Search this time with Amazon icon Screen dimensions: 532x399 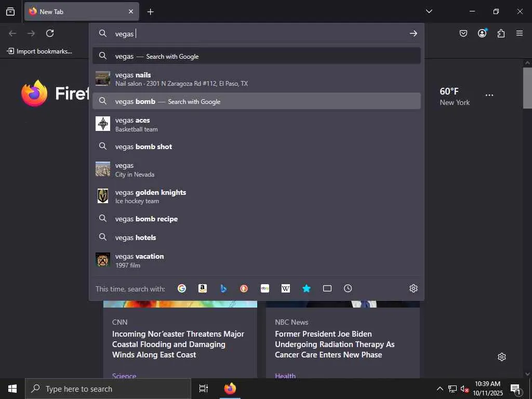pyautogui.click(x=203, y=288)
